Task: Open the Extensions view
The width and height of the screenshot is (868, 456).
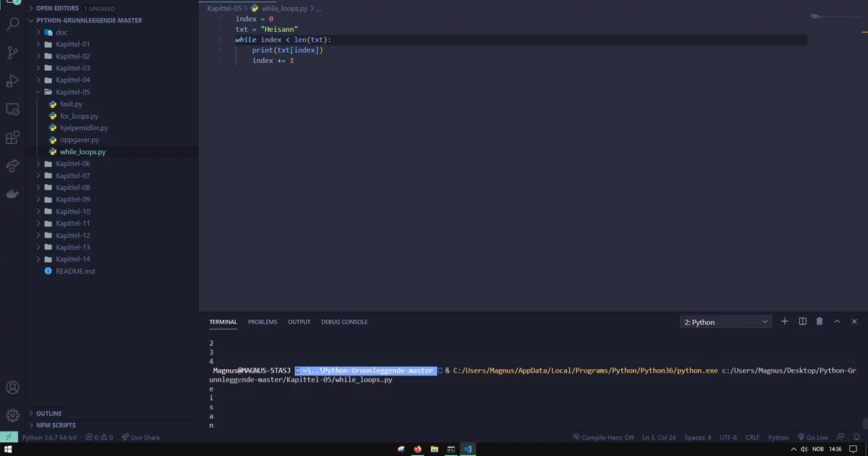Action: [12, 138]
